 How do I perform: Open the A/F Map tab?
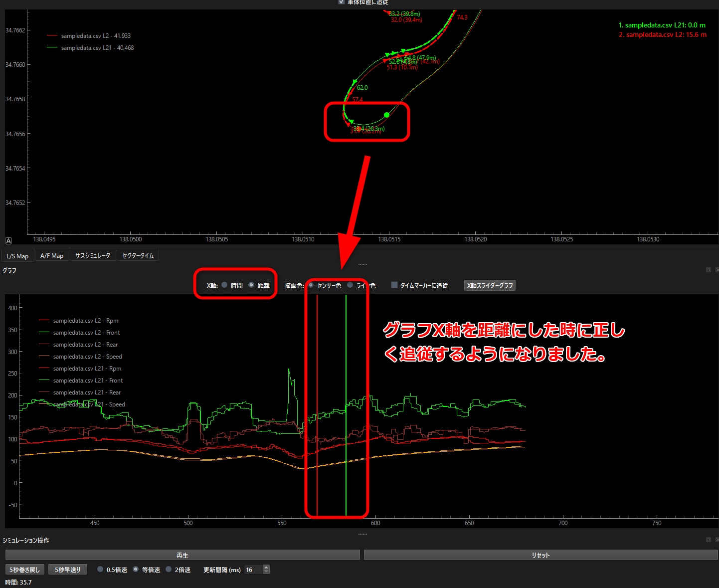tap(52, 256)
